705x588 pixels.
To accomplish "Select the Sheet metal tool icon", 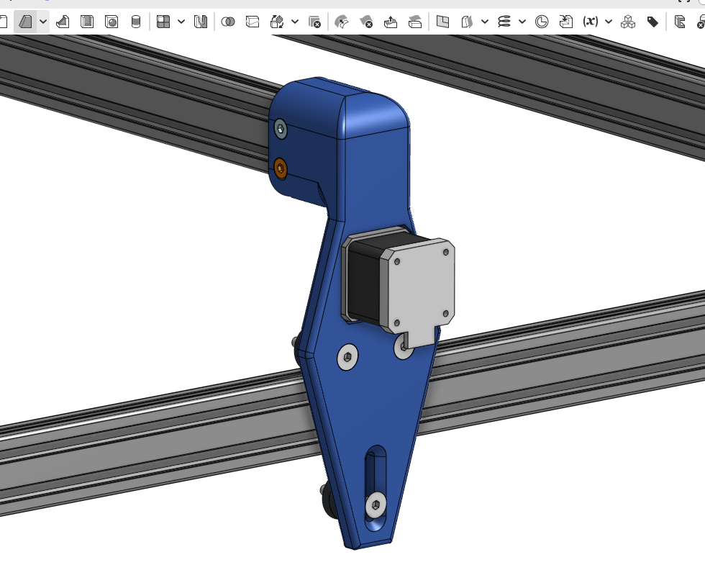I will (680, 22).
